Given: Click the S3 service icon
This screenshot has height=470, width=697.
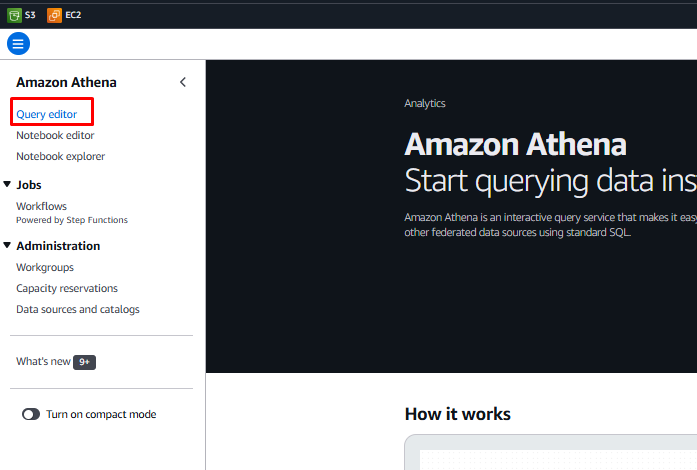Looking at the screenshot, I should click(14, 15).
